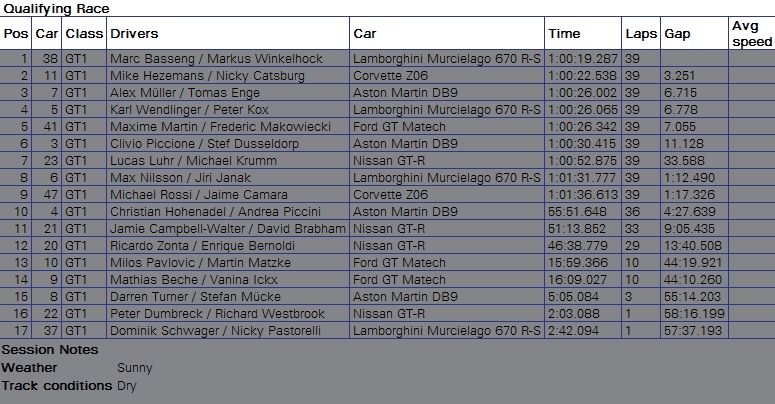The width and height of the screenshot is (775, 404).
Task: Click the Car model column header
Action: pyautogui.click(x=365, y=33)
